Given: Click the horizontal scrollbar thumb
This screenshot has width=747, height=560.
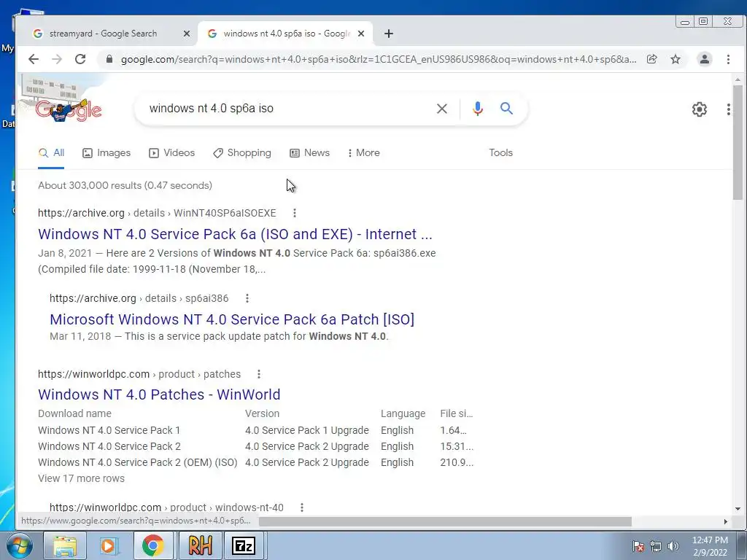Looking at the screenshot, I should click(x=445, y=521).
